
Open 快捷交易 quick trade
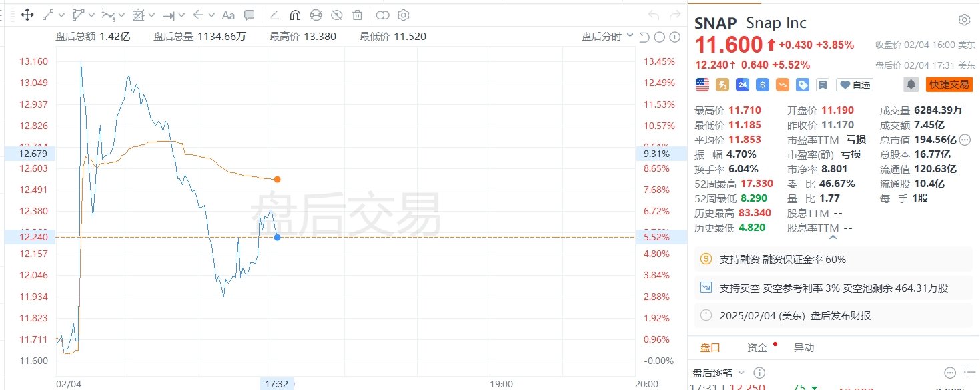[x=949, y=85]
